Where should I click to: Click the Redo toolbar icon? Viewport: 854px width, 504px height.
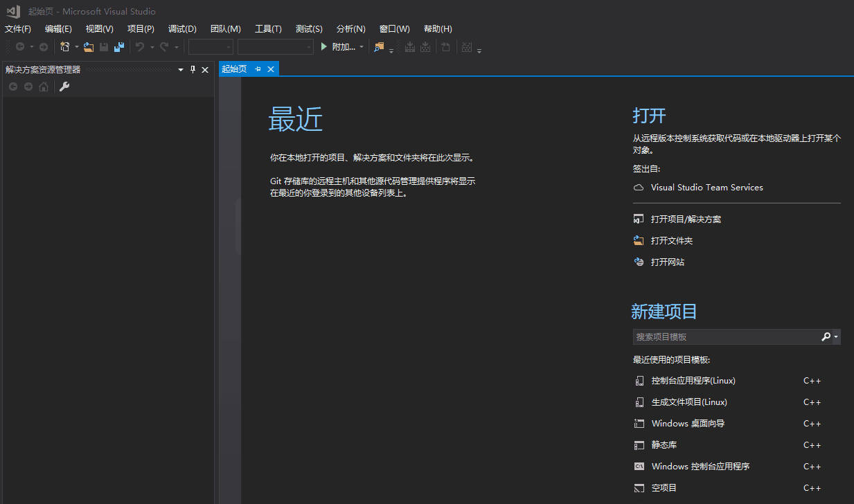coord(164,47)
